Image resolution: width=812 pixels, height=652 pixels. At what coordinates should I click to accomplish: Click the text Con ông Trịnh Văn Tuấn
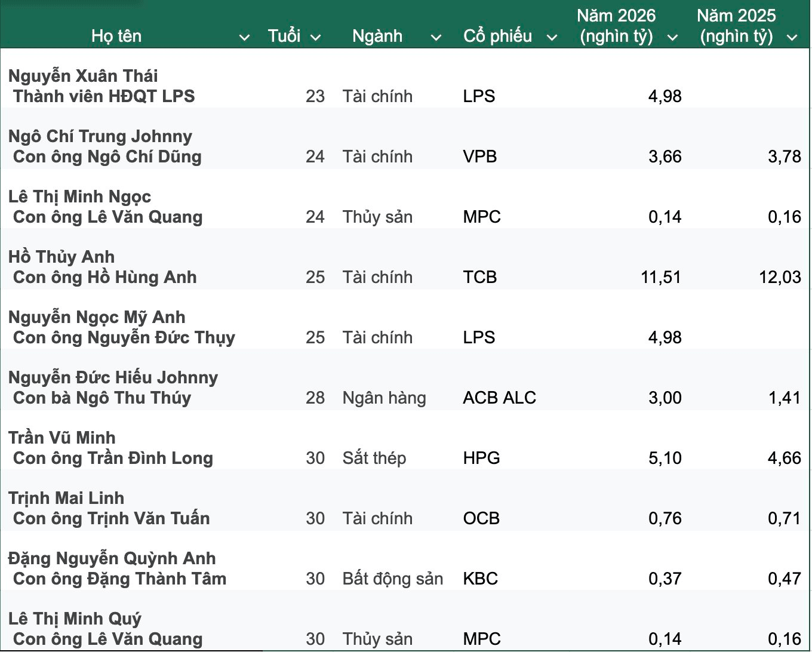click(x=112, y=518)
